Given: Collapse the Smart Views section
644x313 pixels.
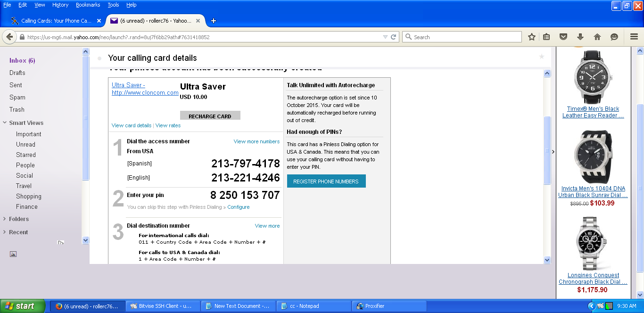Looking at the screenshot, I should [5, 123].
